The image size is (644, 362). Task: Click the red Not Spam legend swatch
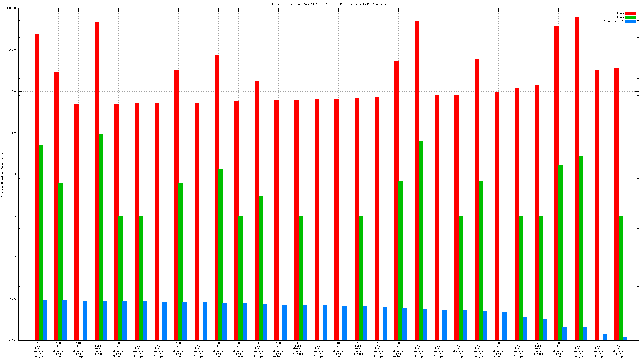pyautogui.click(x=630, y=14)
